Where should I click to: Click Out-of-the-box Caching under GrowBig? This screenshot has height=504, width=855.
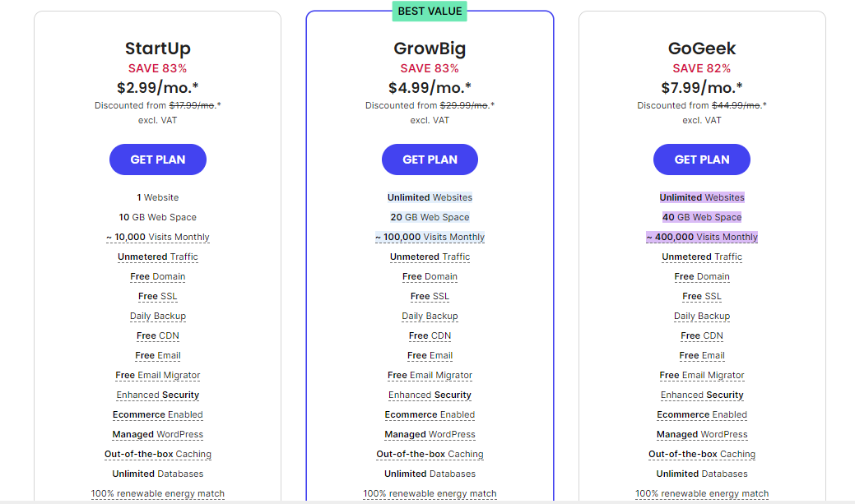[x=430, y=454]
